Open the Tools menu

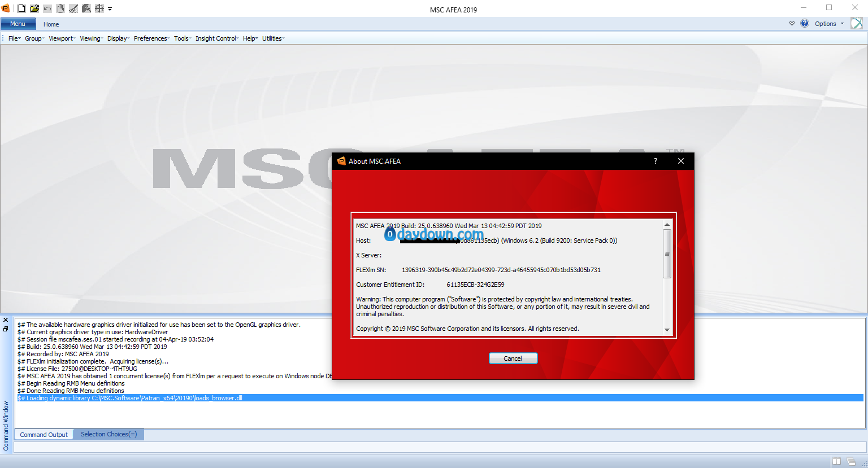183,38
